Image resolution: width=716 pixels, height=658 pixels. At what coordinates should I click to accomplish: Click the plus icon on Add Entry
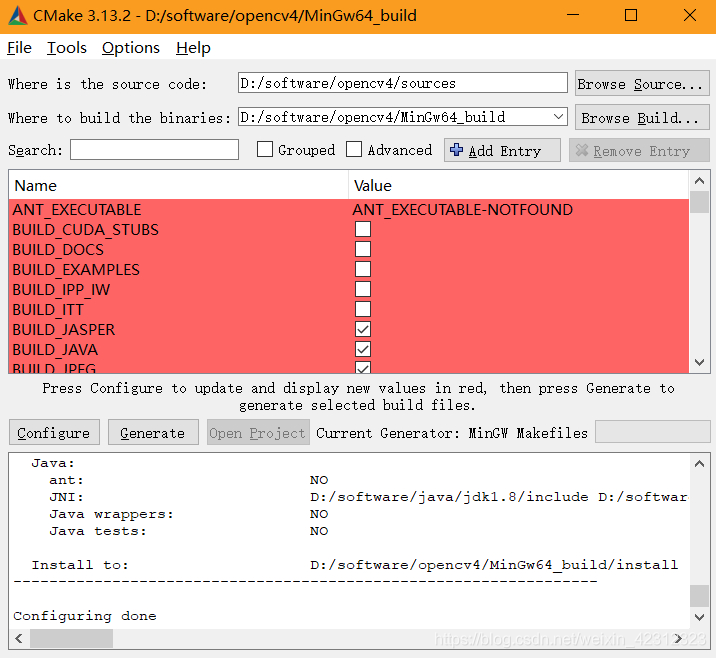(456, 150)
